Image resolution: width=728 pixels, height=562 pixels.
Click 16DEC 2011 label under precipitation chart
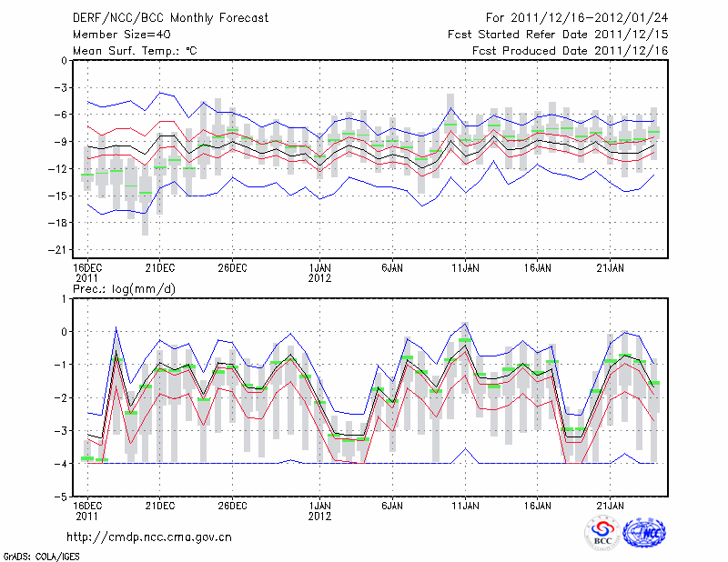click(x=86, y=509)
